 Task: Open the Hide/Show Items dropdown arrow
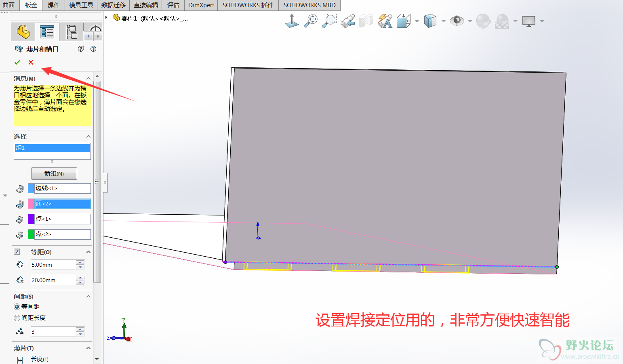470,21
